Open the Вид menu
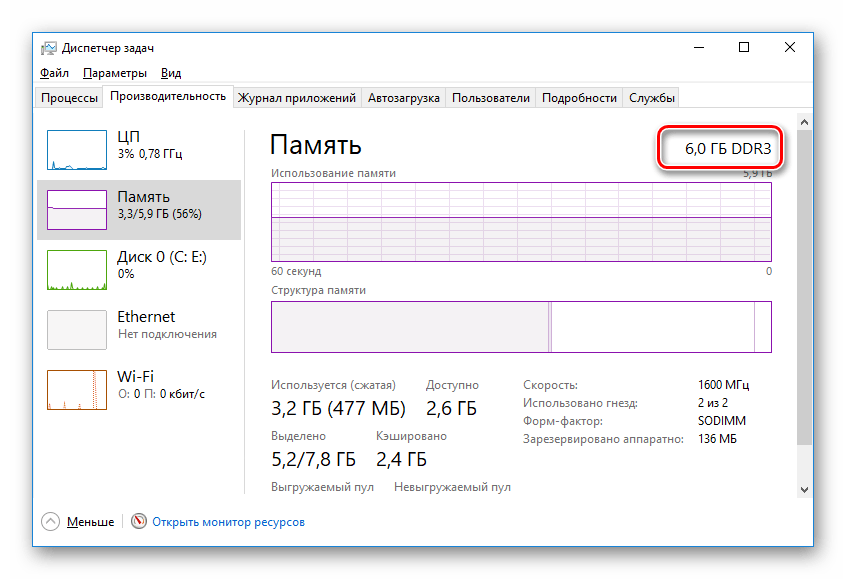This screenshot has height=579, width=846. tap(171, 73)
